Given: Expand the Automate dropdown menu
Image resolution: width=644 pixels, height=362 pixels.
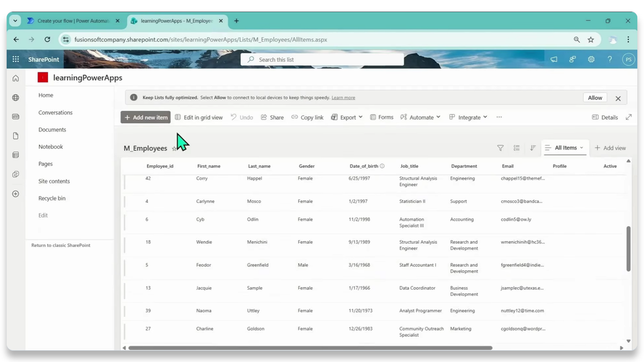Looking at the screenshot, I should pyautogui.click(x=421, y=117).
